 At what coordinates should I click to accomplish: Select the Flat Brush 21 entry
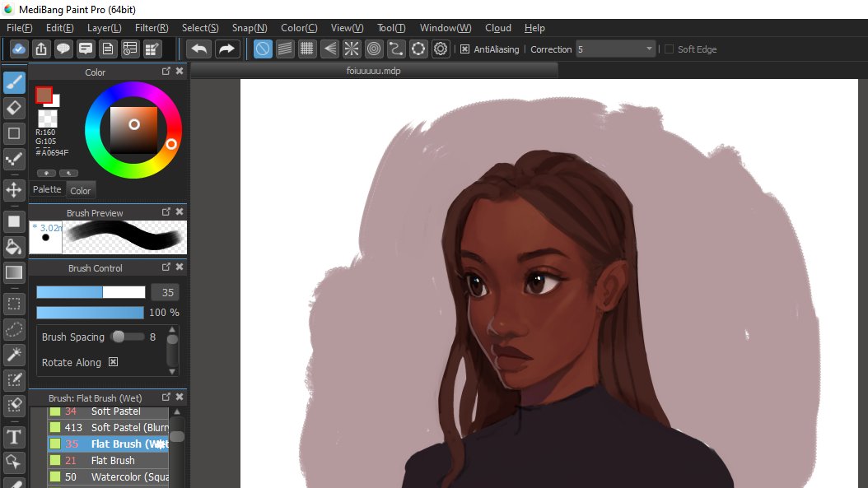pos(108,460)
